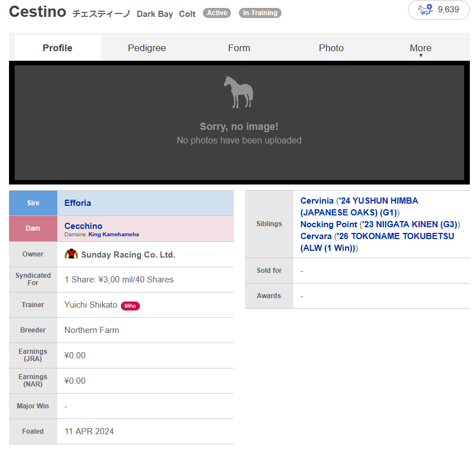Click the horse name Cestino heading

coord(38,12)
